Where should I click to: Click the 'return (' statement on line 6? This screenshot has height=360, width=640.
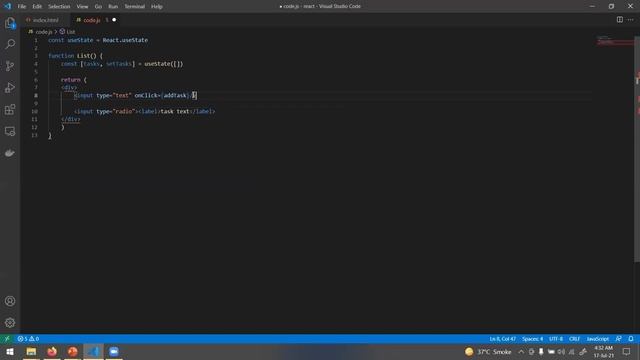click(x=74, y=80)
